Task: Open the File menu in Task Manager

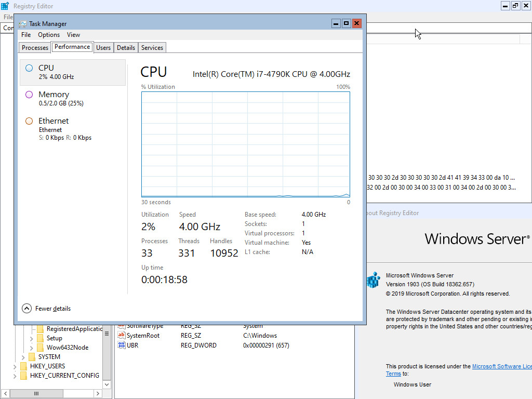Action: coord(26,35)
